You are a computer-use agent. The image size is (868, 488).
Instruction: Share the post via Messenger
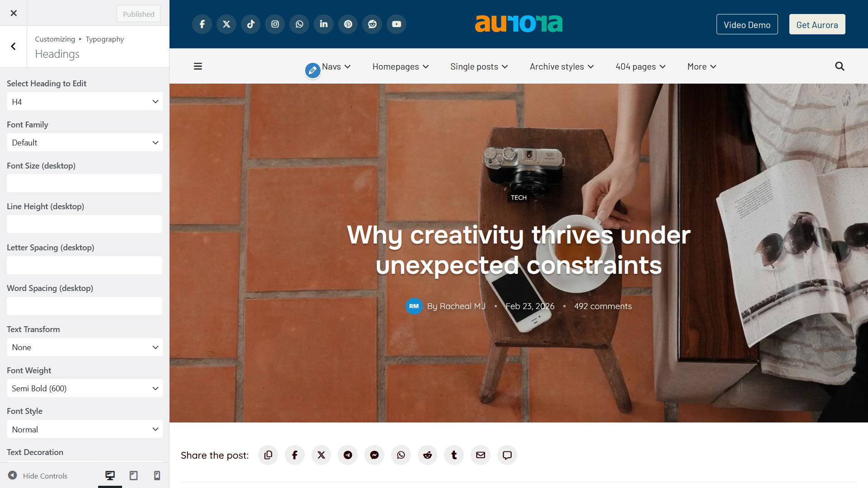[374, 455]
